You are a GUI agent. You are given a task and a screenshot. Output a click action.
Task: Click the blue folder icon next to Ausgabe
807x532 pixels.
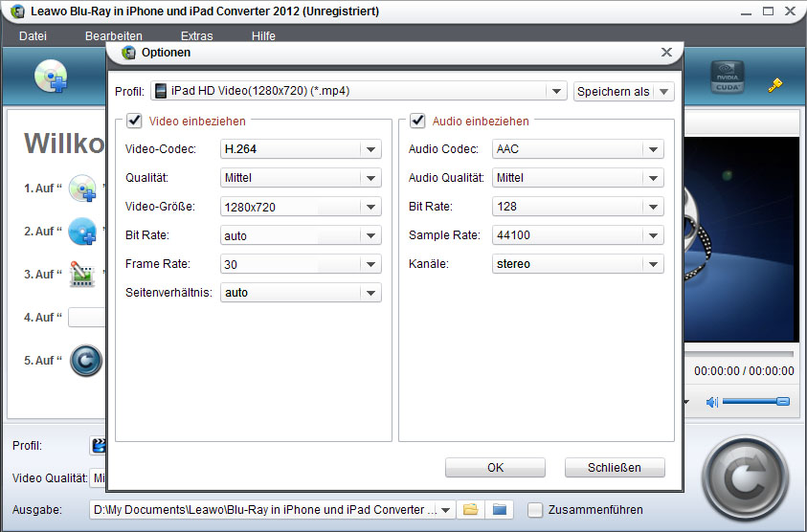[x=499, y=510]
